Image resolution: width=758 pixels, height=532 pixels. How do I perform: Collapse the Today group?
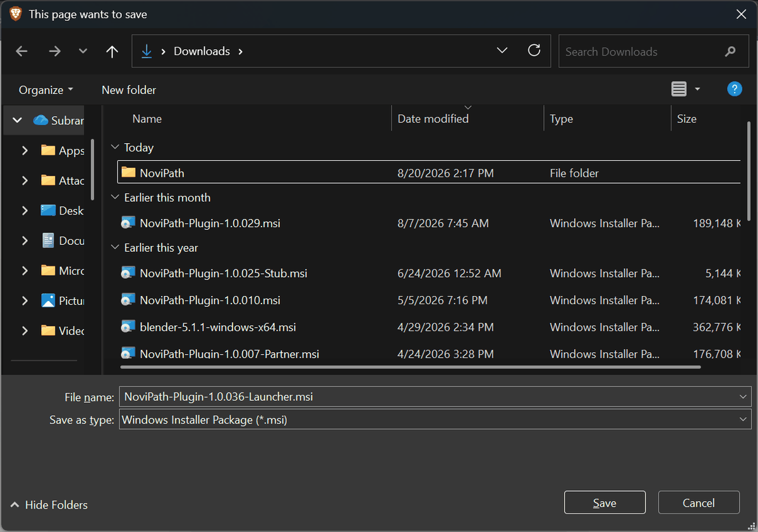pos(115,147)
